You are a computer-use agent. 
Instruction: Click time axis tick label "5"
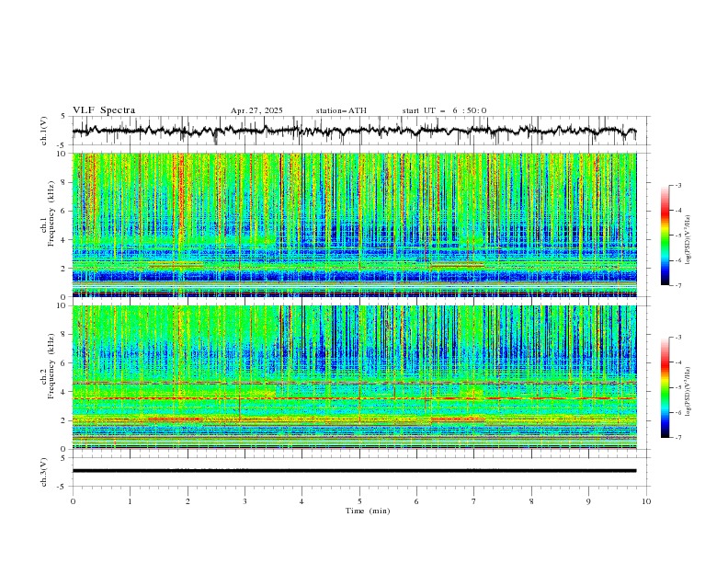coord(359,501)
